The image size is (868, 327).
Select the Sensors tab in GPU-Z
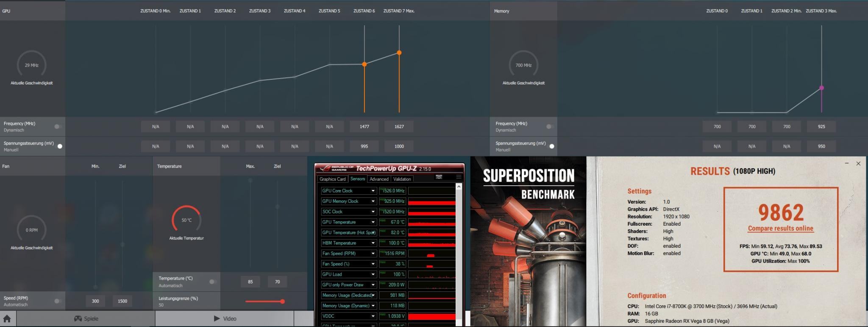[x=358, y=179]
